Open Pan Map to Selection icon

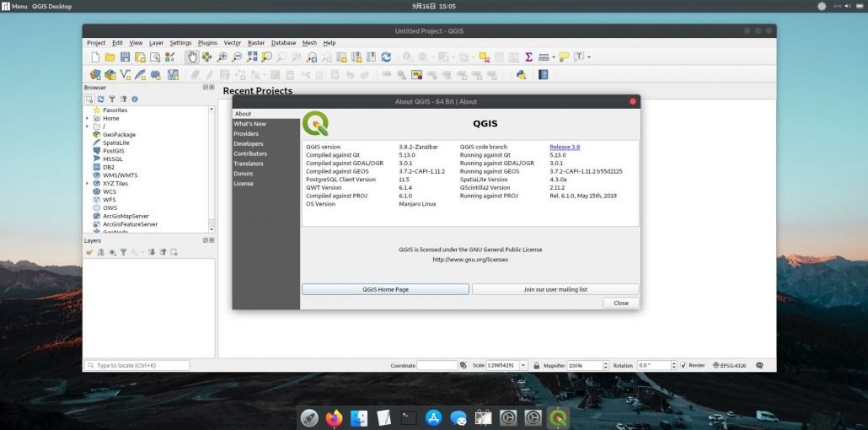(x=207, y=57)
